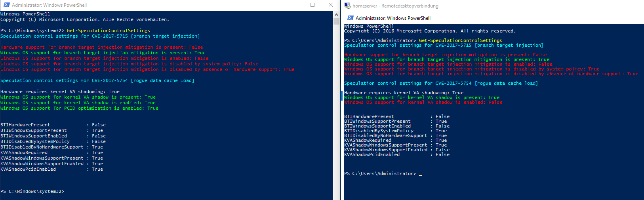Click the 'PS C:\Windows\system32>' bottom prompt
Viewport: 644px width, 200px height.
pyautogui.click(x=32, y=191)
